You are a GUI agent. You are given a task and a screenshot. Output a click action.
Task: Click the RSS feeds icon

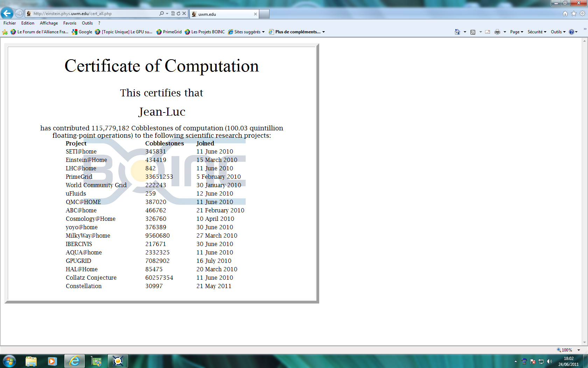point(473,32)
